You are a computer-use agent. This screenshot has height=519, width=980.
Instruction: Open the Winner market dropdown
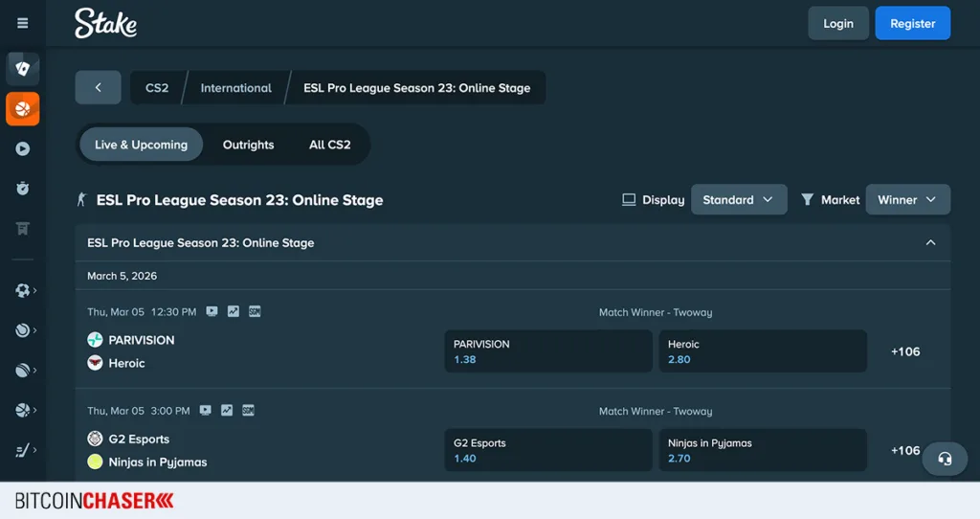coord(907,199)
